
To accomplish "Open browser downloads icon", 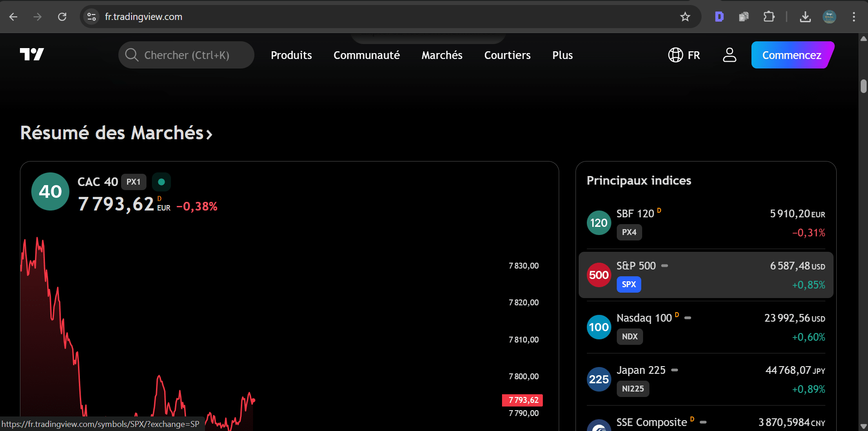I will 805,17.
